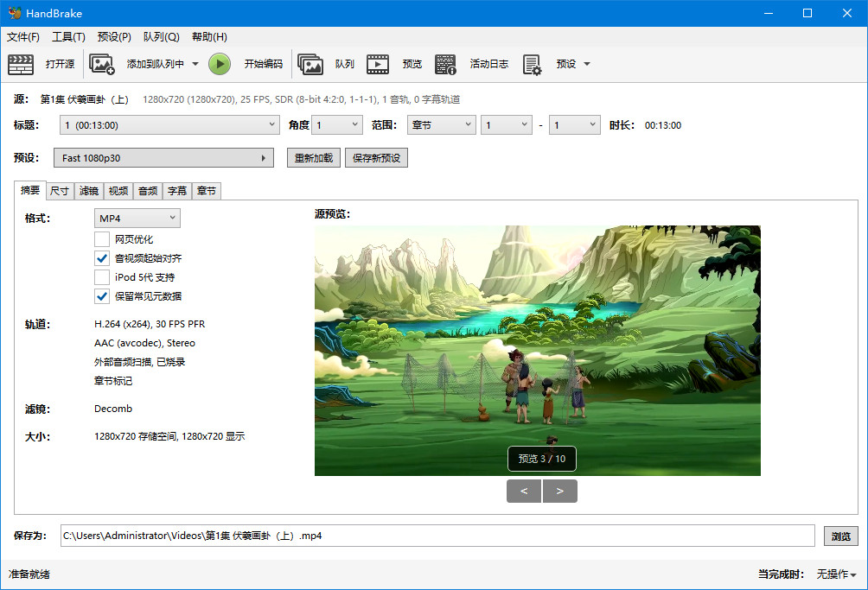868x590 pixels.
Task: Click the Presets document gear icon
Action: tap(532, 64)
